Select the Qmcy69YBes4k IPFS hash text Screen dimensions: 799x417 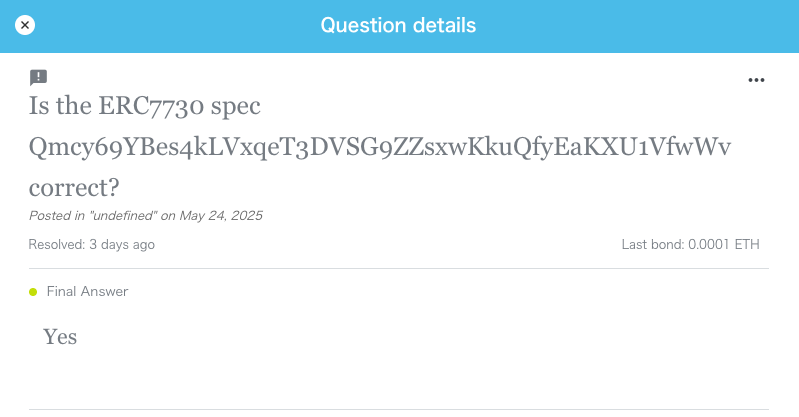[380, 147]
